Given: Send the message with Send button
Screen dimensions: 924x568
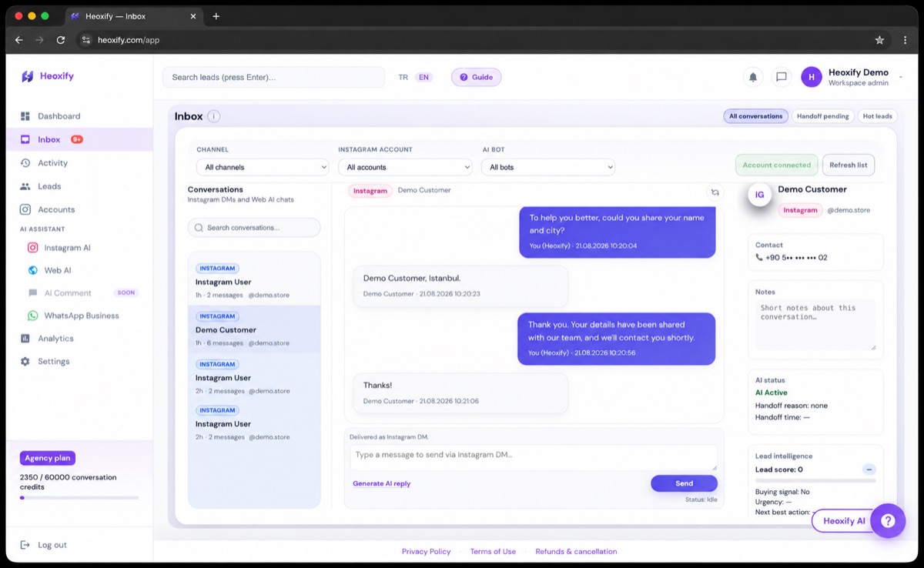Looking at the screenshot, I should click(684, 483).
